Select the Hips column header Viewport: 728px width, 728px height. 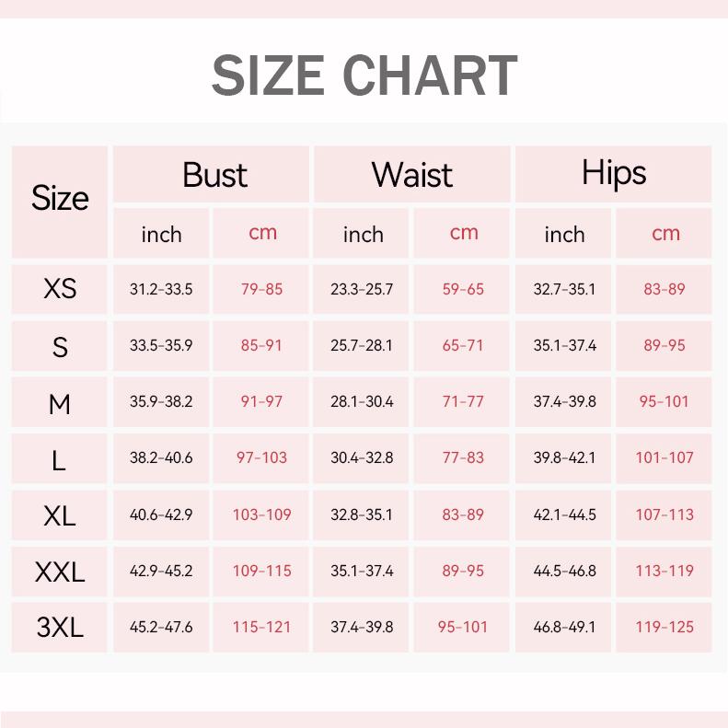[x=614, y=173]
